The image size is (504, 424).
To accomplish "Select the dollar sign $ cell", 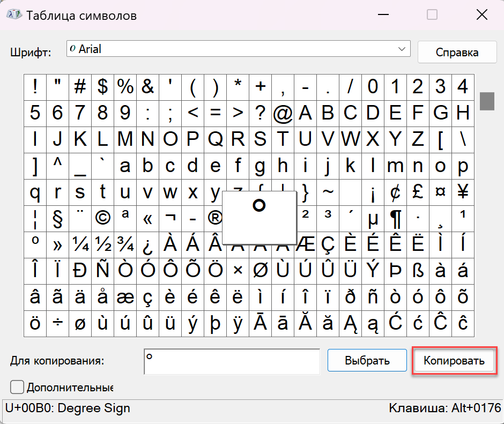I will (102, 87).
